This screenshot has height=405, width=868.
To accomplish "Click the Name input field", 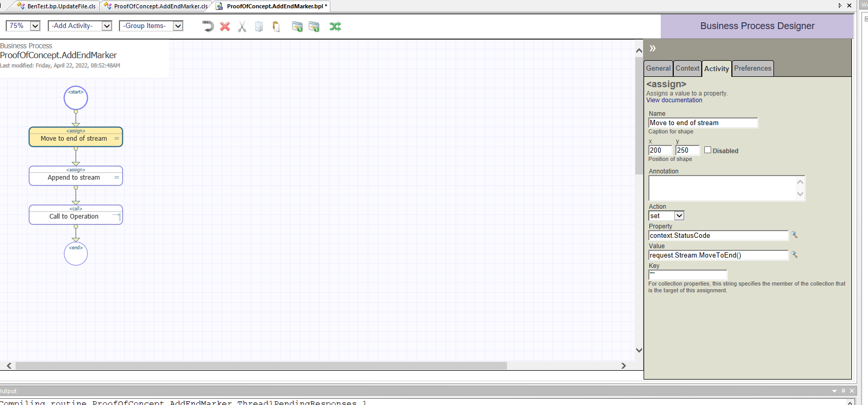I will [x=703, y=123].
